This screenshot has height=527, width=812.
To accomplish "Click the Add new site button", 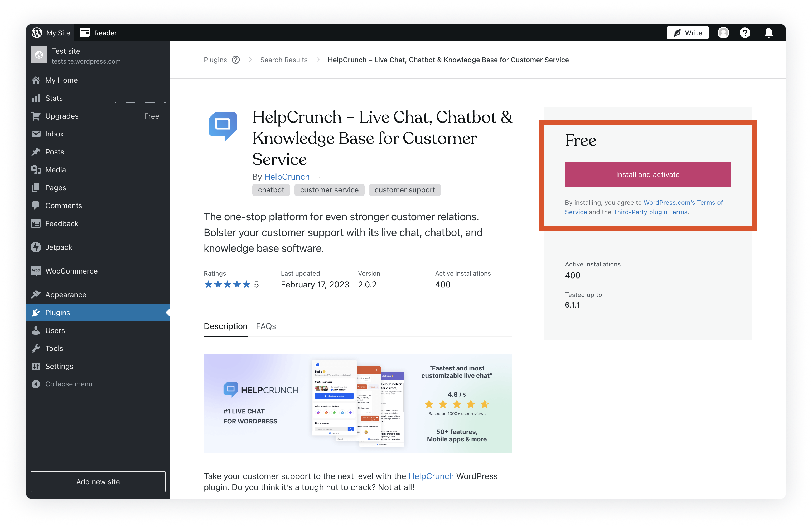I will coord(98,481).
